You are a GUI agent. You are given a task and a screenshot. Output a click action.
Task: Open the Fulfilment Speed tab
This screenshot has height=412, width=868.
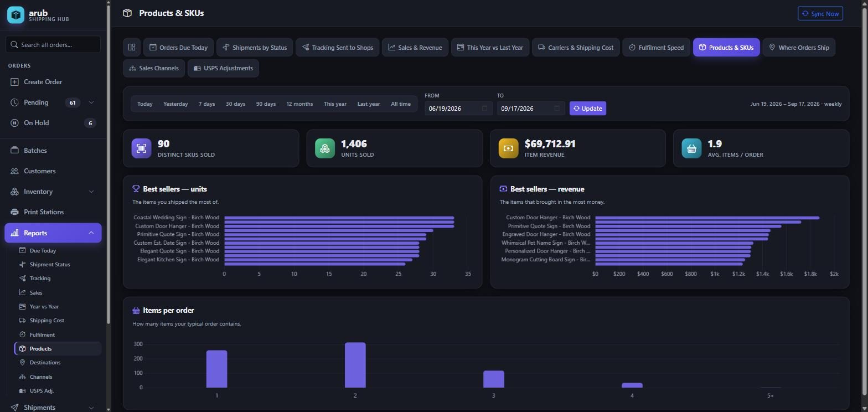pyautogui.click(x=656, y=48)
